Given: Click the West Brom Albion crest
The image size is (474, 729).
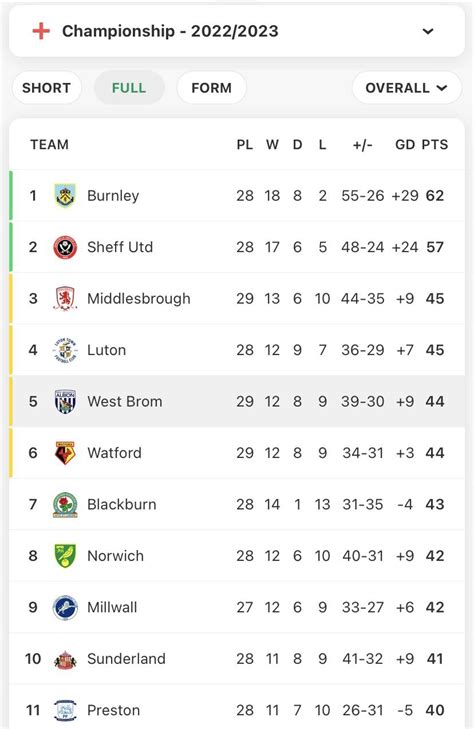Looking at the screenshot, I should (65, 401).
